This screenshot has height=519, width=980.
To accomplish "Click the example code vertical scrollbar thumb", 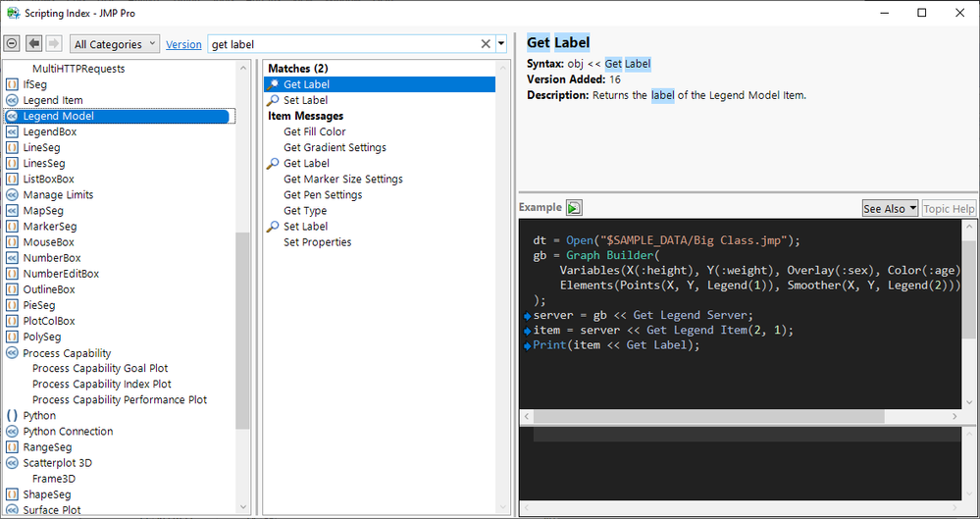I will (x=969, y=289).
